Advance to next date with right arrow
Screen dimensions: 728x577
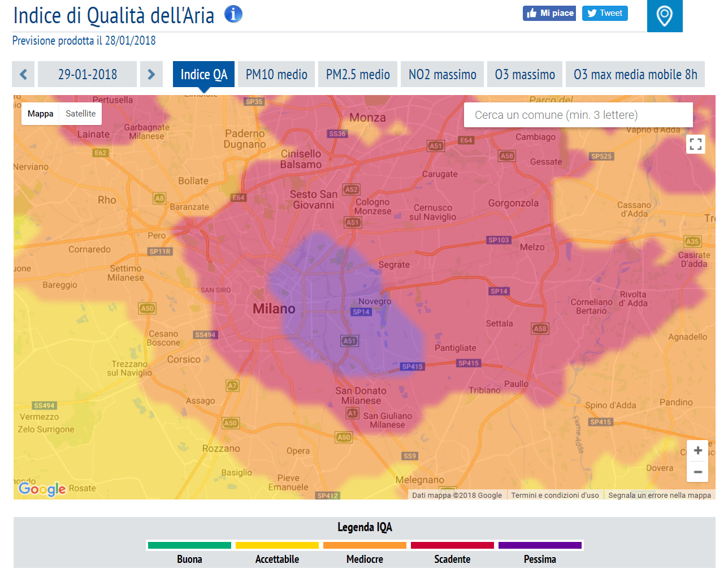(x=151, y=74)
